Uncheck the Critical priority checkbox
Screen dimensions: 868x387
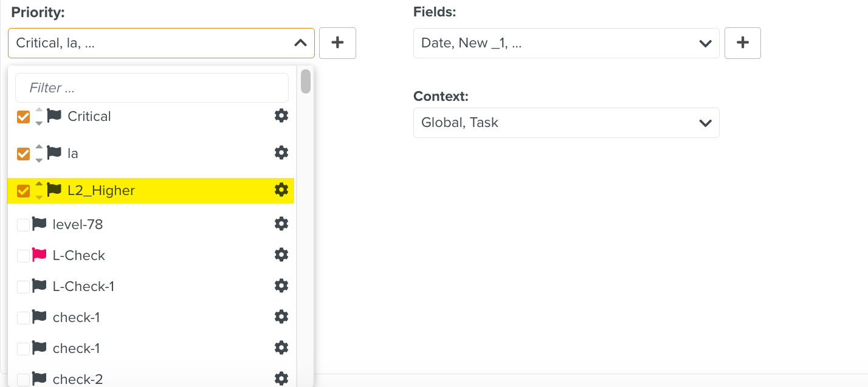click(x=23, y=117)
